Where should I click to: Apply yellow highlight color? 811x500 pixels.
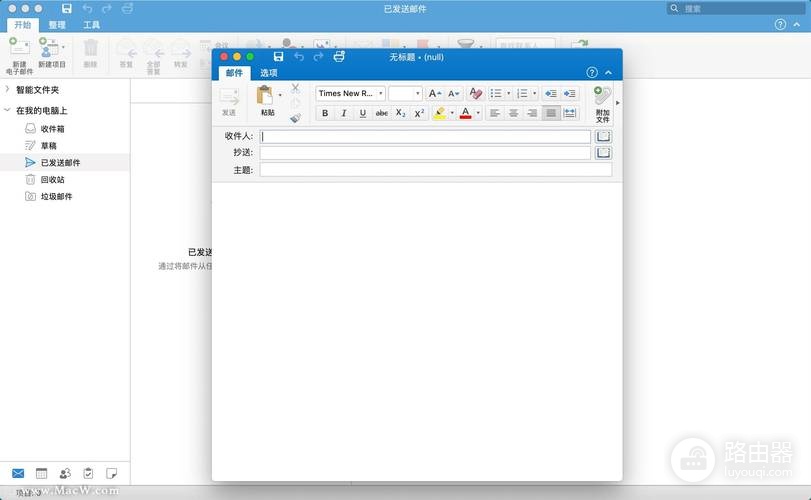point(440,113)
